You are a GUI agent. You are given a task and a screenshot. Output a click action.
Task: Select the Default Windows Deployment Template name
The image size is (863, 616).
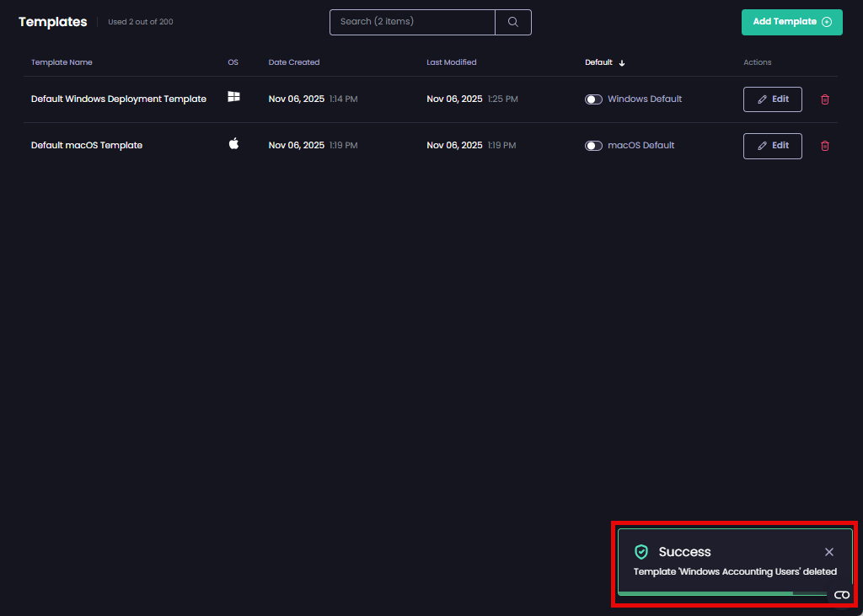118,99
